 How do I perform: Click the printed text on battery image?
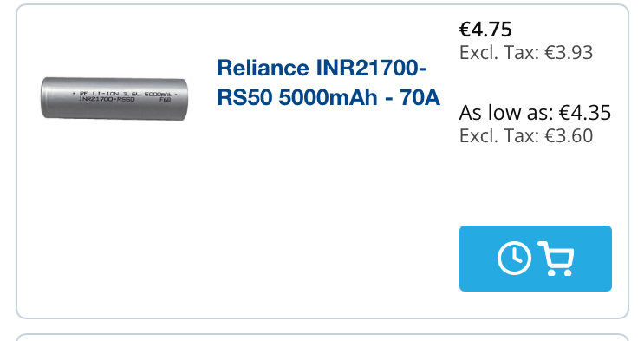click(125, 96)
